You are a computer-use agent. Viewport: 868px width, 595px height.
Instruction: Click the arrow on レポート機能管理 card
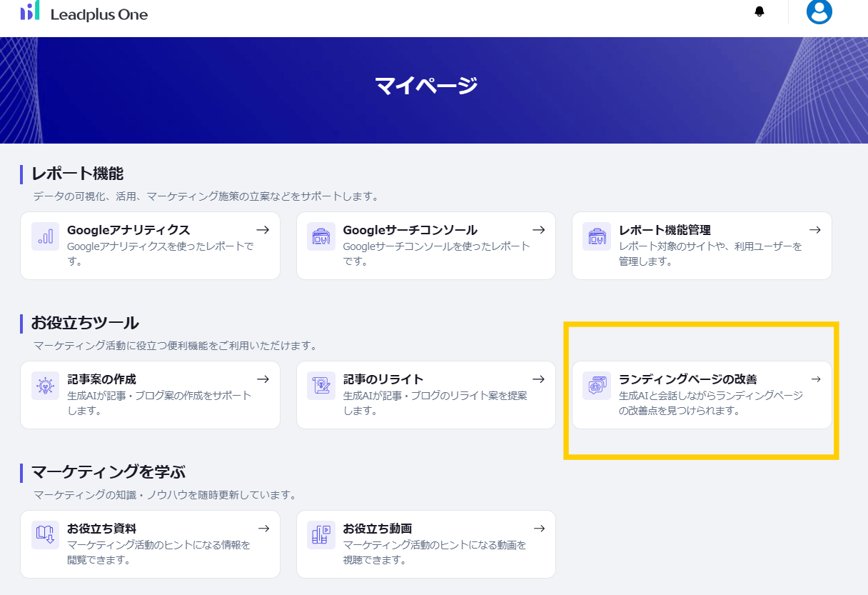pos(814,230)
